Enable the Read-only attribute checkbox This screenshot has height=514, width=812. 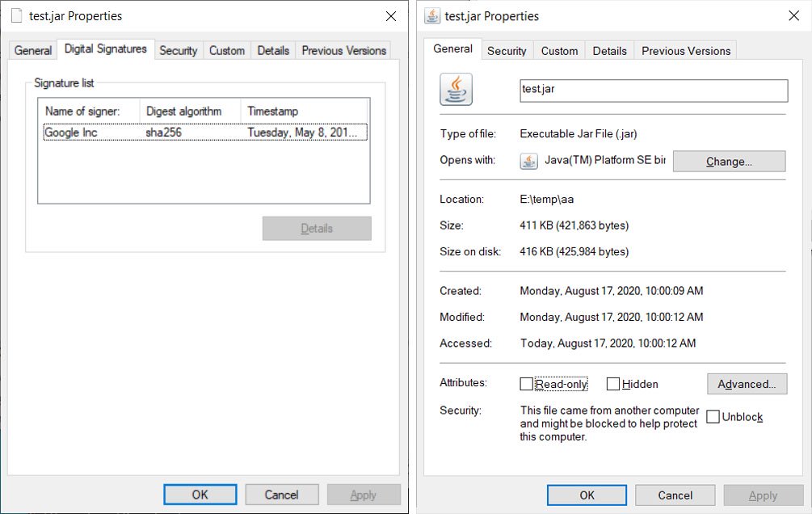pos(527,384)
